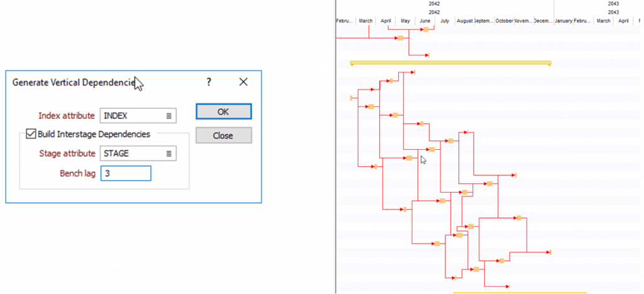Click the October month header
644x294 pixels.
504,21
